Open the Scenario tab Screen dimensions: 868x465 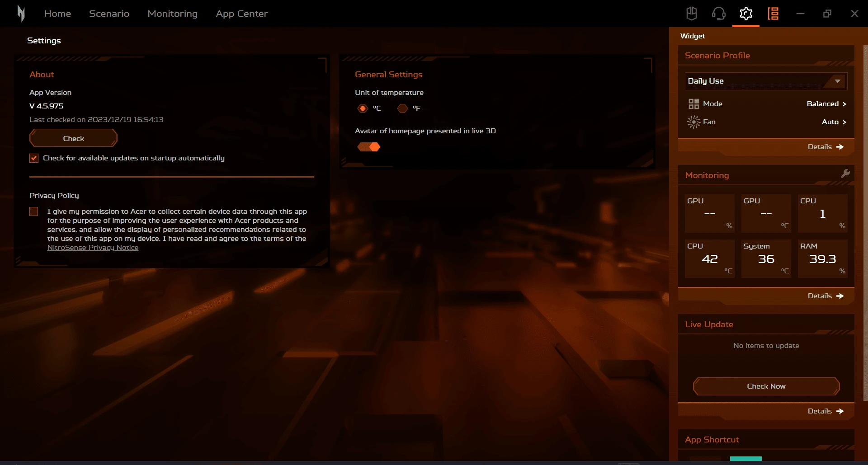coord(109,14)
